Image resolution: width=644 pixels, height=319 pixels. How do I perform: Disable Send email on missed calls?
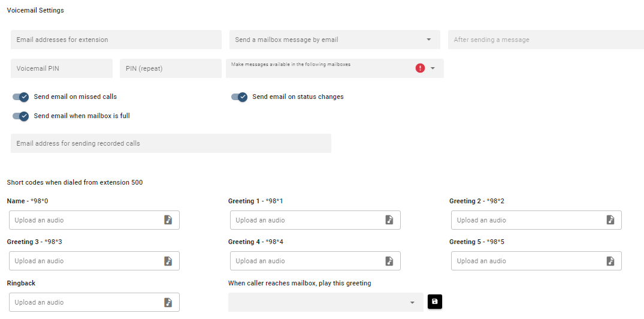(21, 97)
